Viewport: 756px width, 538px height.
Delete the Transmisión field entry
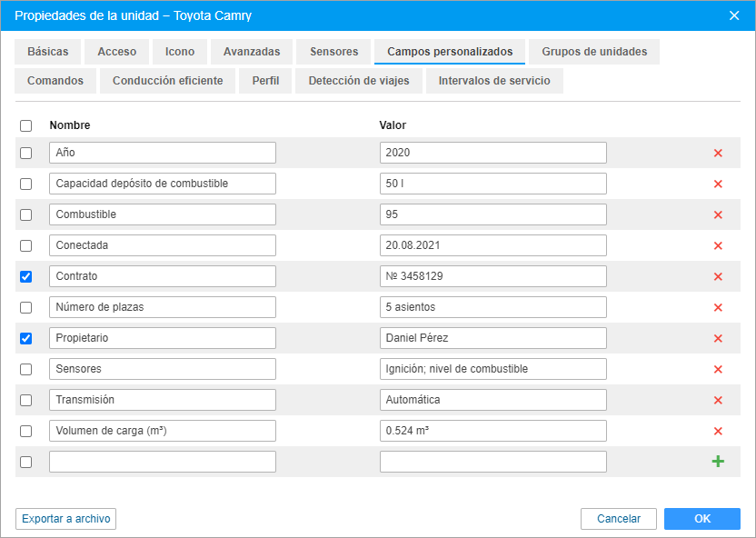click(x=718, y=400)
